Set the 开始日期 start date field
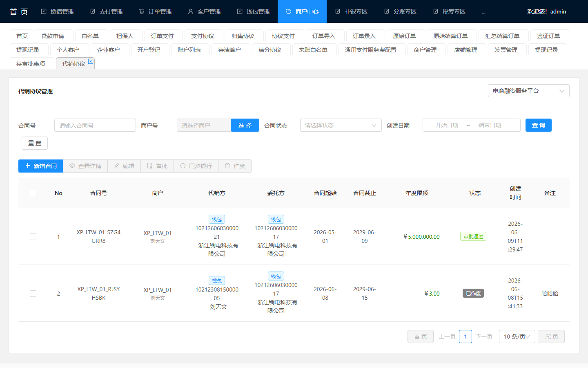Image resolution: width=588 pixels, height=368 pixels. pyautogui.click(x=447, y=125)
